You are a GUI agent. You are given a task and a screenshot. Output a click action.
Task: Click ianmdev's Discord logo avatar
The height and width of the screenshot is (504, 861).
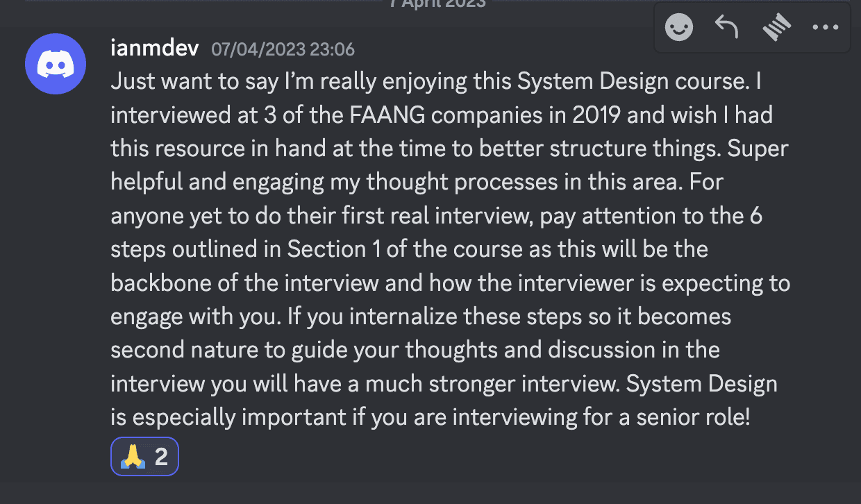click(56, 63)
